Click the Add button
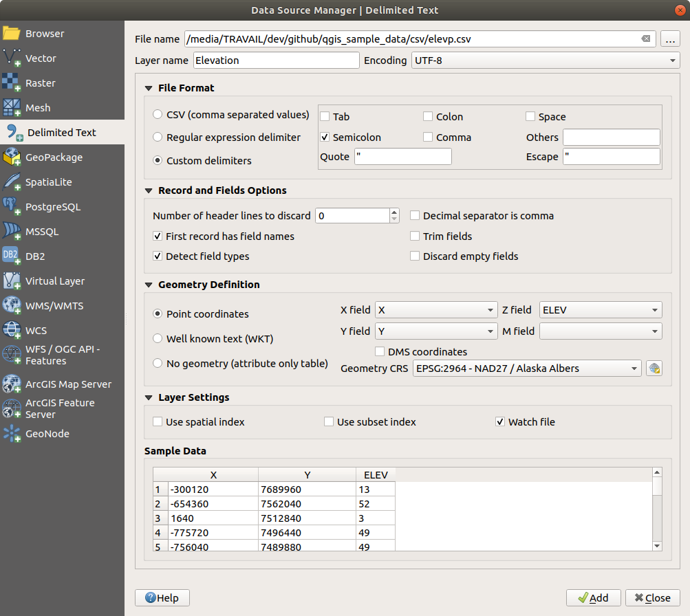The image size is (690, 616). 593,597
